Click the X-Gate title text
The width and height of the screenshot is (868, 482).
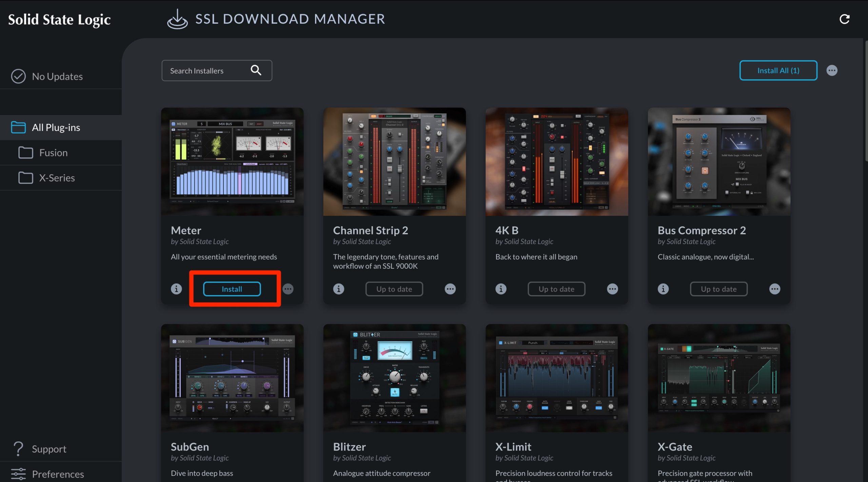tap(675, 447)
